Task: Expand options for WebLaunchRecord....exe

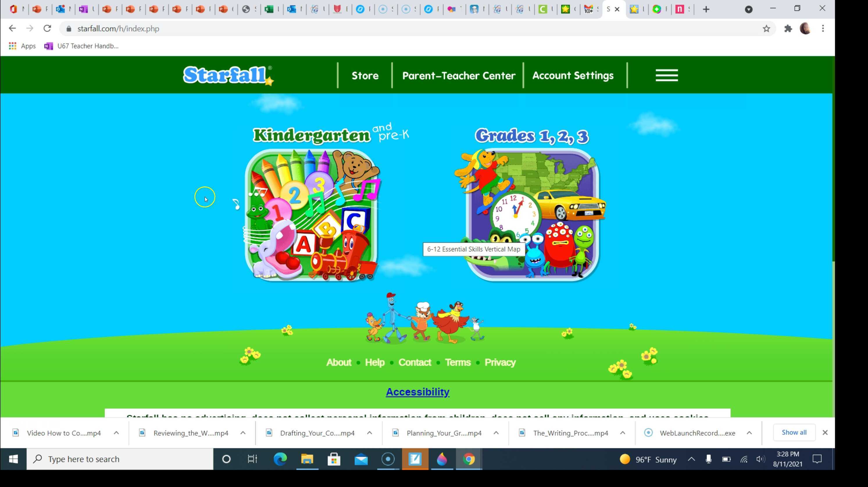Action: click(x=749, y=433)
